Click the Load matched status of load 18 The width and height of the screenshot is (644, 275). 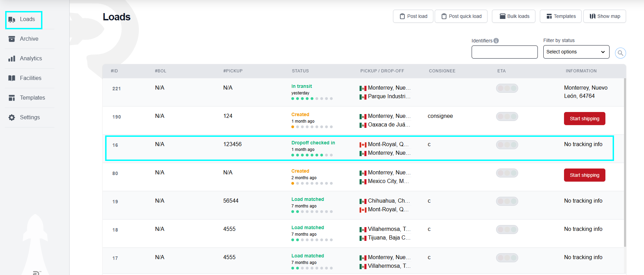pos(308,228)
